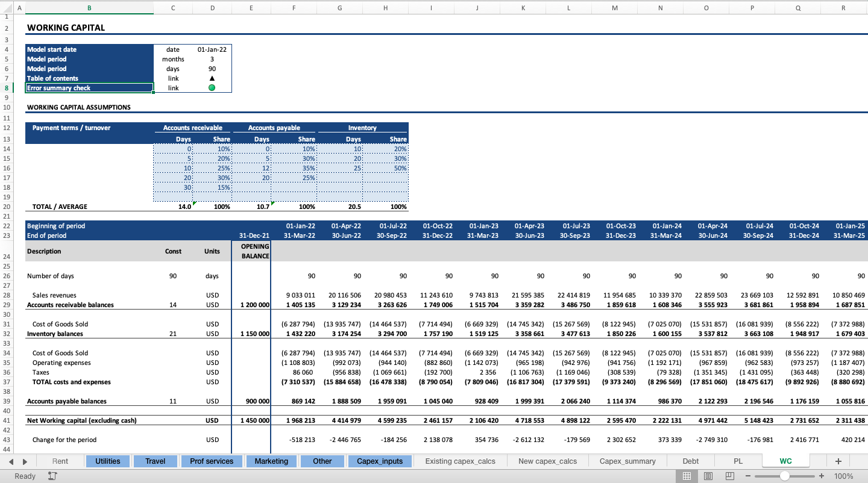Select the WORKING CAPITAL ASSUMPTIONS heading cell

point(89,107)
